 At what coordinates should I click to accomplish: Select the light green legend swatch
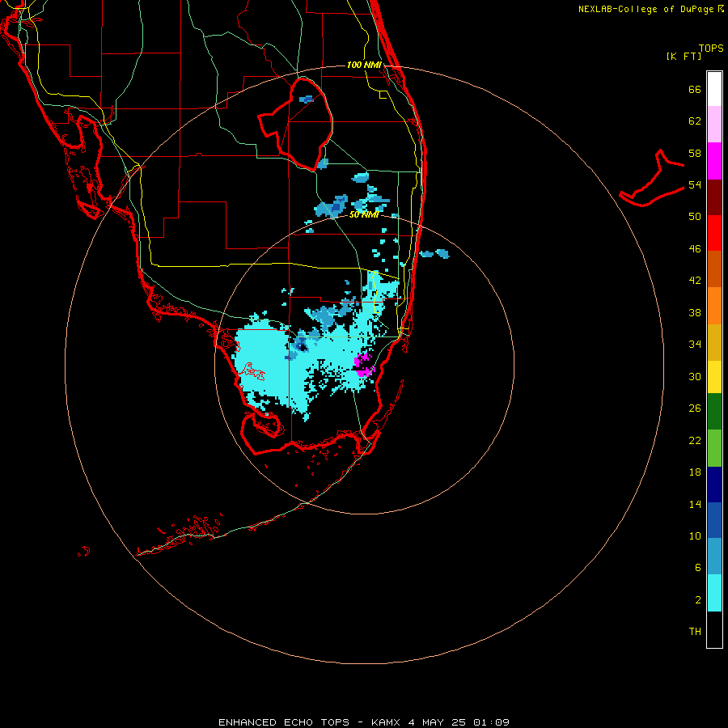coord(714,448)
